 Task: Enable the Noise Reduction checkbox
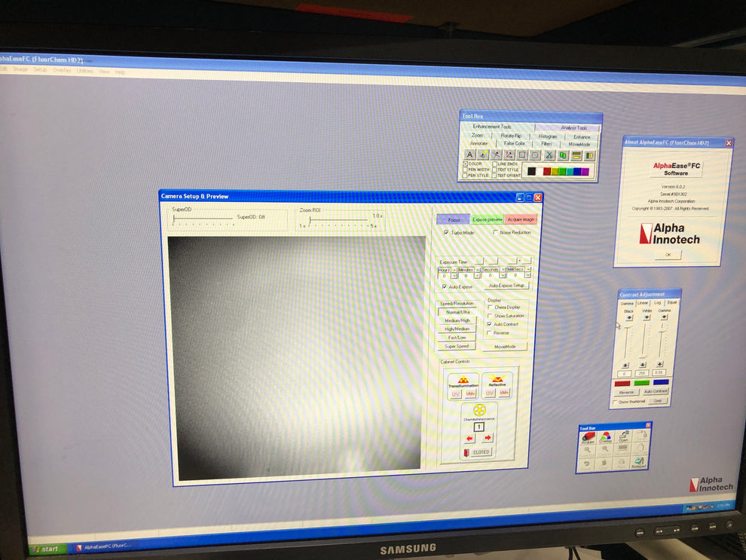tap(495, 233)
